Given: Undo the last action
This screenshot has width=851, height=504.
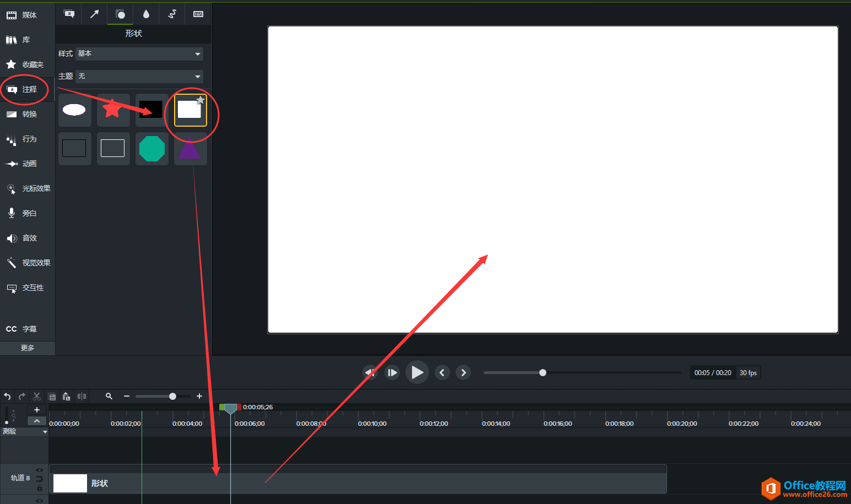Looking at the screenshot, I should (x=7, y=397).
